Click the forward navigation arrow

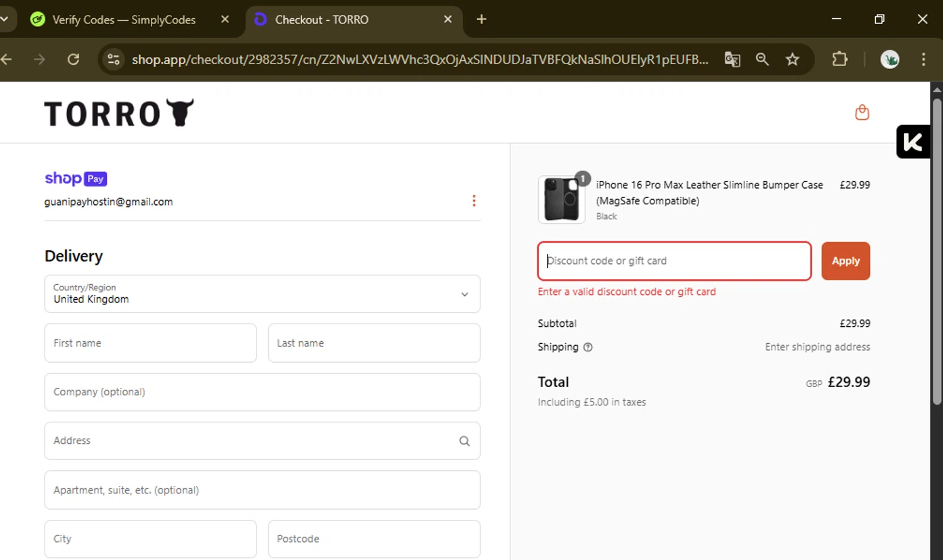pos(40,59)
